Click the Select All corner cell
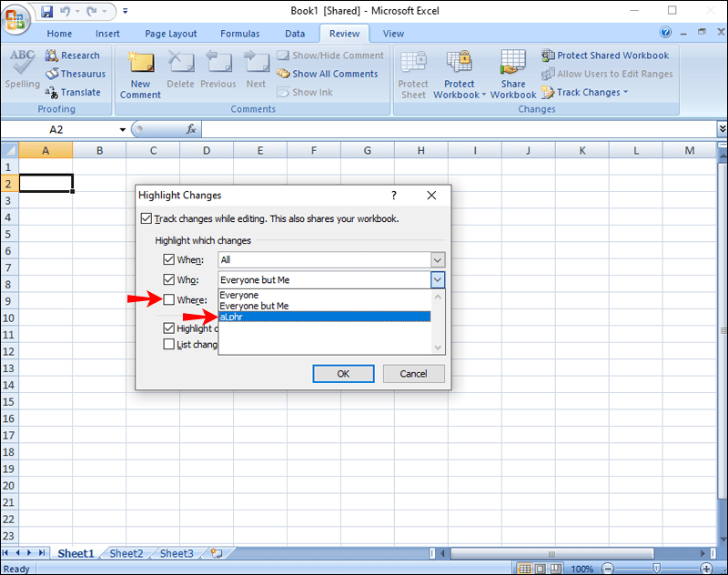This screenshot has height=575, width=728. pos(10,150)
